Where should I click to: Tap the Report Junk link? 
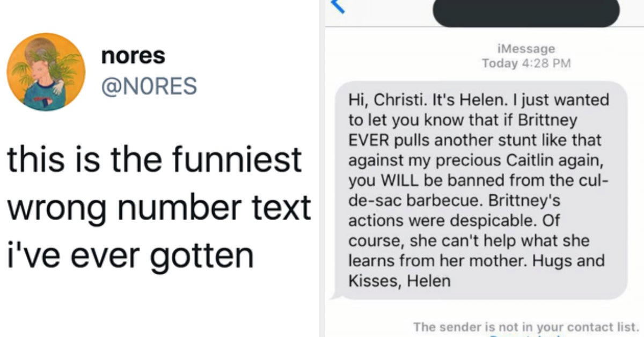525,335
